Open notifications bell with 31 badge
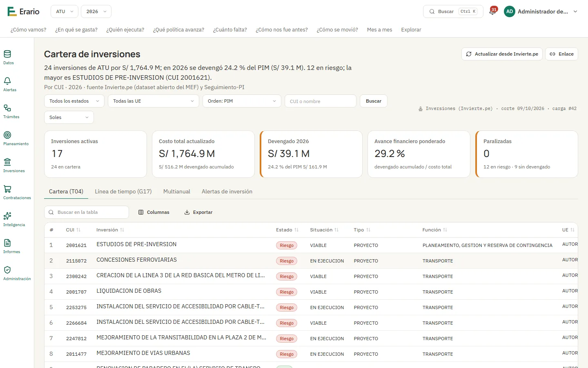This screenshot has height=368, width=588. 493,11
